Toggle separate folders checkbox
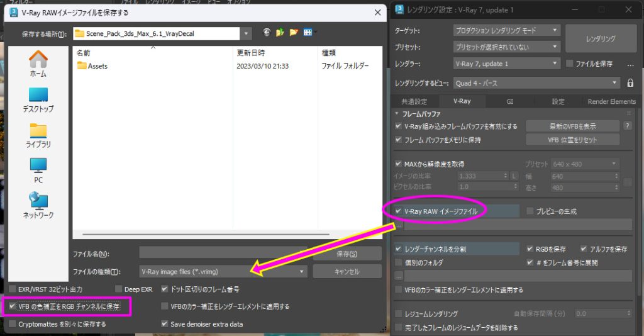 pyautogui.click(x=398, y=262)
